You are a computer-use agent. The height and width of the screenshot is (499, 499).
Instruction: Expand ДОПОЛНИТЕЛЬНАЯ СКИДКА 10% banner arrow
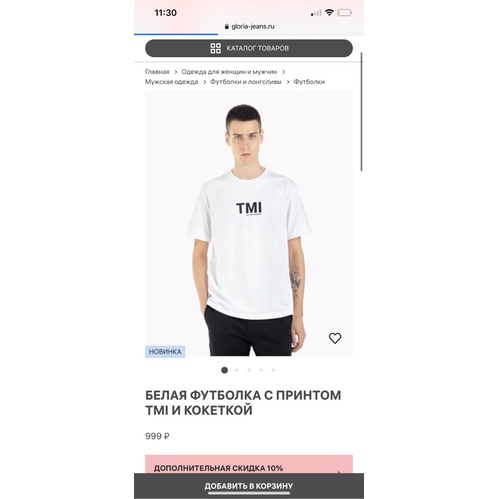coord(339,472)
